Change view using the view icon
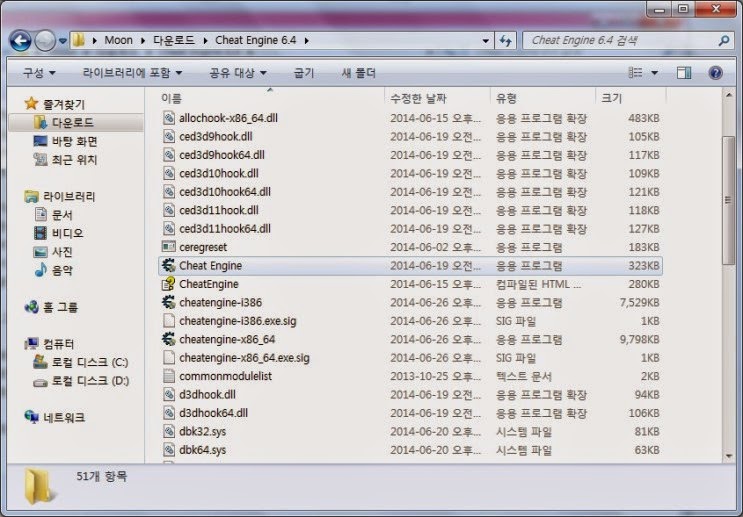 pyautogui.click(x=635, y=73)
